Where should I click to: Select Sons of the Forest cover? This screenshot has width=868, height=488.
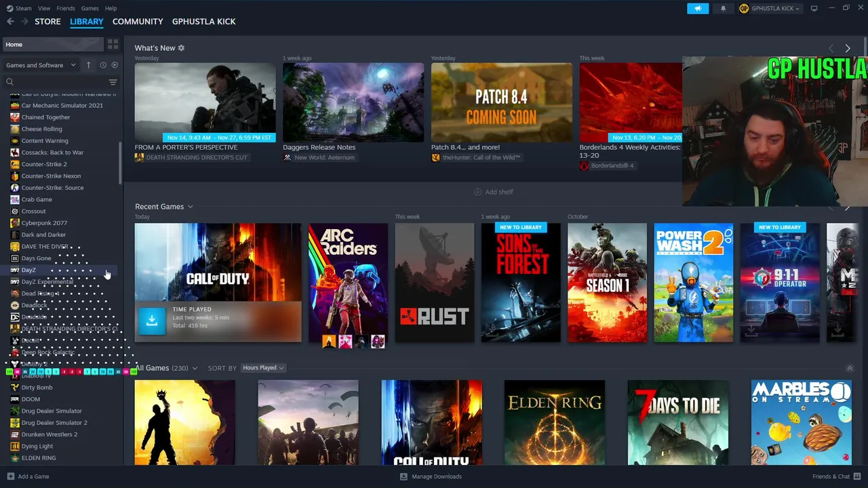[x=521, y=283]
